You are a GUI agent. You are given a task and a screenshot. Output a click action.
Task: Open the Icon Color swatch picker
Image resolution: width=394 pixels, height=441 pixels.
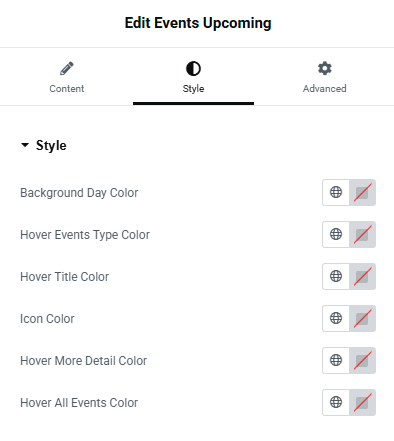pyautogui.click(x=362, y=318)
